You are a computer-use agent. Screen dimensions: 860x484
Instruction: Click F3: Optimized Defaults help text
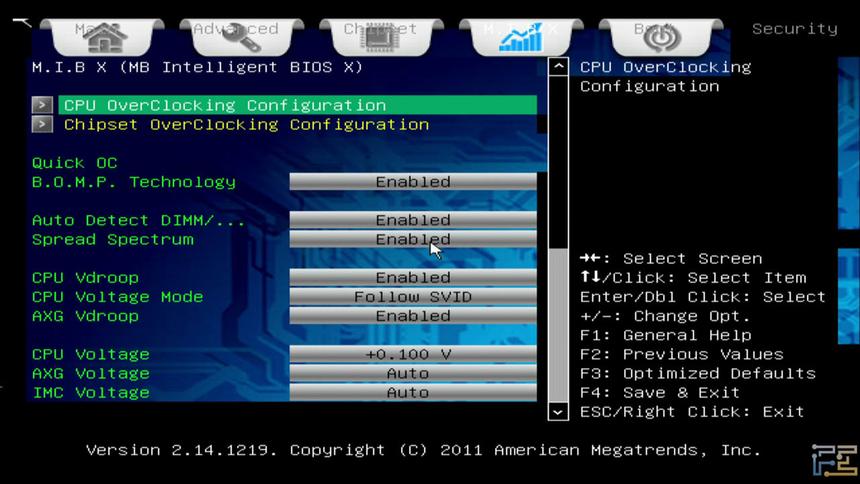click(698, 374)
